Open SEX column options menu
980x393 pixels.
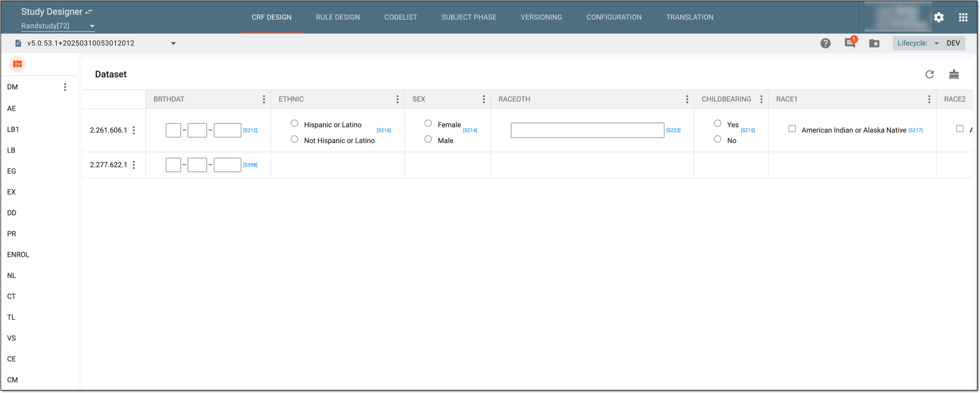[x=484, y=99]
